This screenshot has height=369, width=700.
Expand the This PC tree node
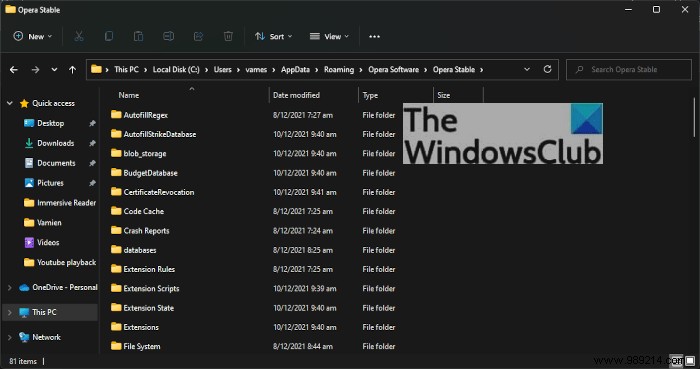tap(9, 312)
